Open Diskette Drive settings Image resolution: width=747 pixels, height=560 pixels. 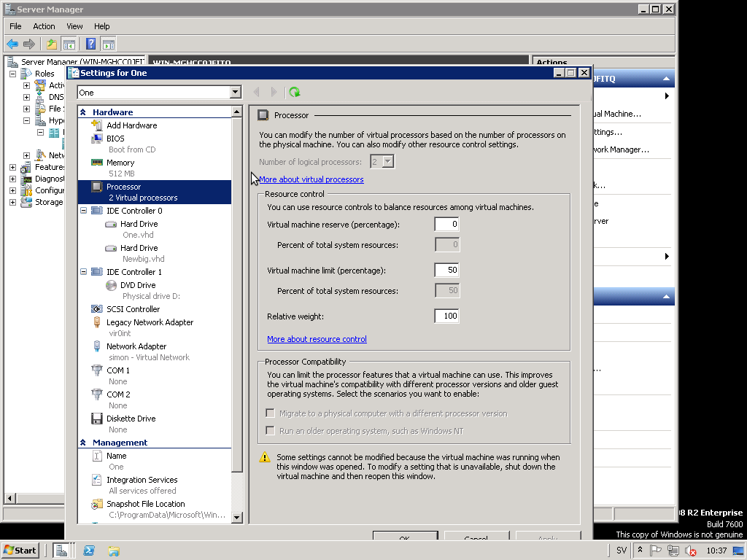tap(131, 419)
